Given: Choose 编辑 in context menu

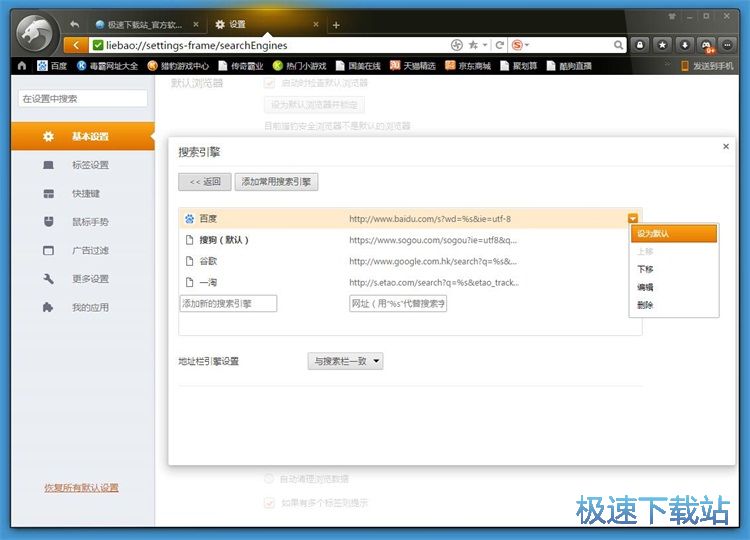Looking at the screenshot, I should tap(673, 287).
